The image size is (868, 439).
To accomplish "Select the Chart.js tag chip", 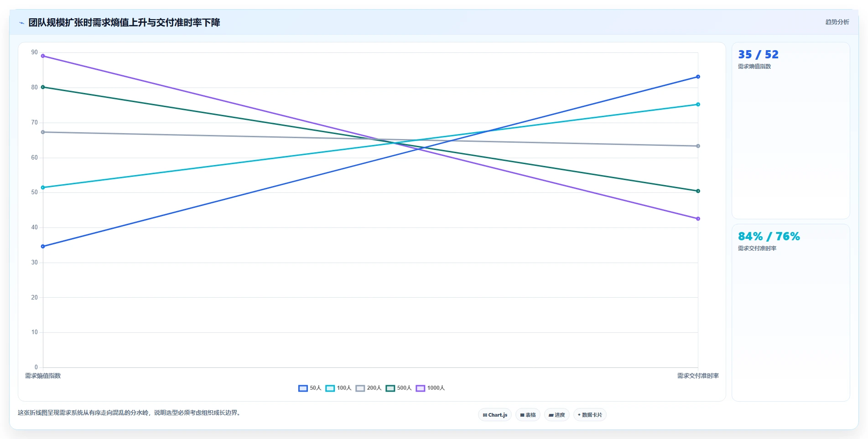I will coord(495,415).
